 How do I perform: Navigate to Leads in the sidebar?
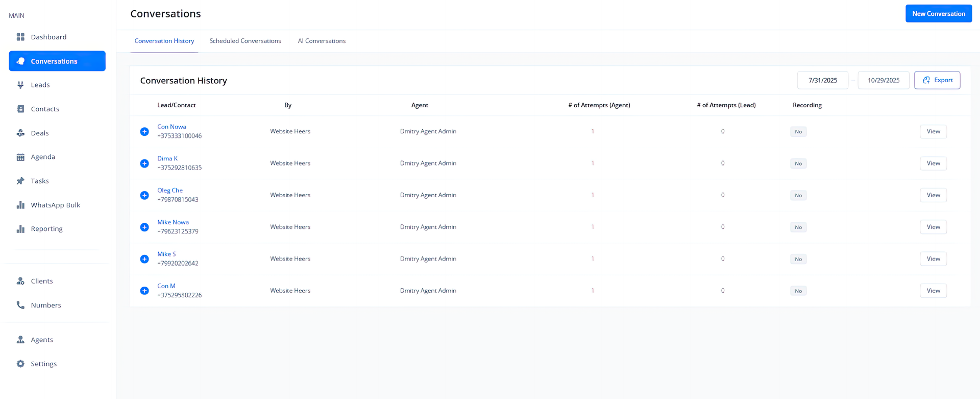pos(57,85)
